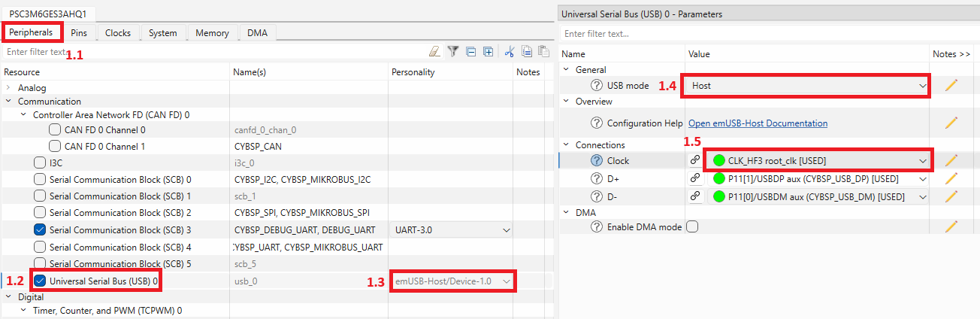
Task: Click the help icon beside D+
Action: point(597,178)
